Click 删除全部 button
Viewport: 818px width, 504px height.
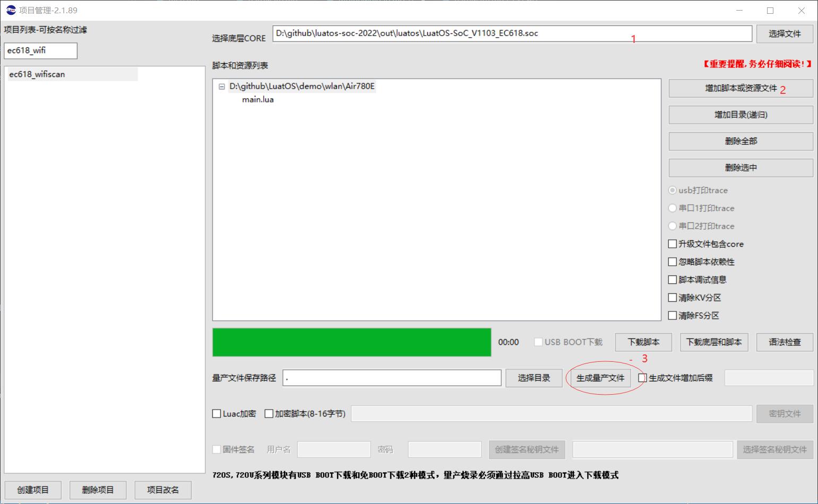pyautogui.click(x=740, y=141)
